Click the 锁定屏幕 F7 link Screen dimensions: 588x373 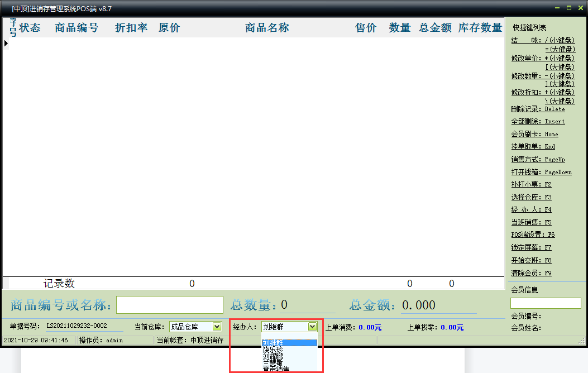pos(531,247)
